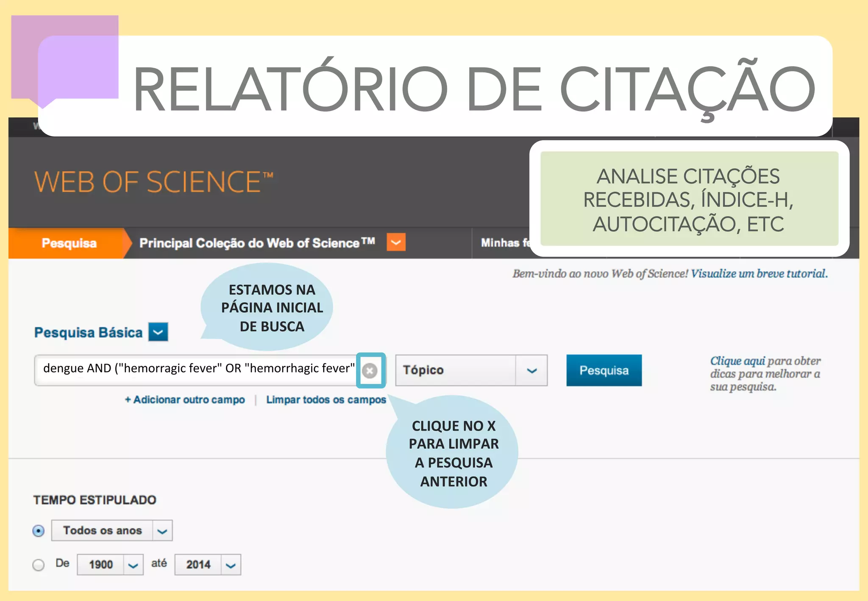Clear the search query with the X icon

click(370, 371)
